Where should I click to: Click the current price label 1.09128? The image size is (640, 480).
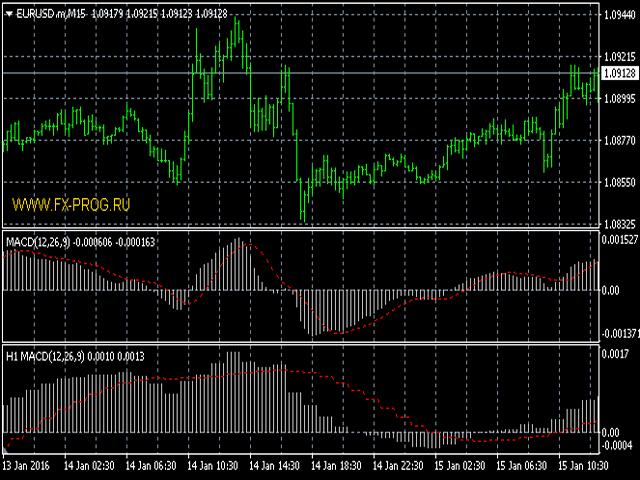coord(619,73)
